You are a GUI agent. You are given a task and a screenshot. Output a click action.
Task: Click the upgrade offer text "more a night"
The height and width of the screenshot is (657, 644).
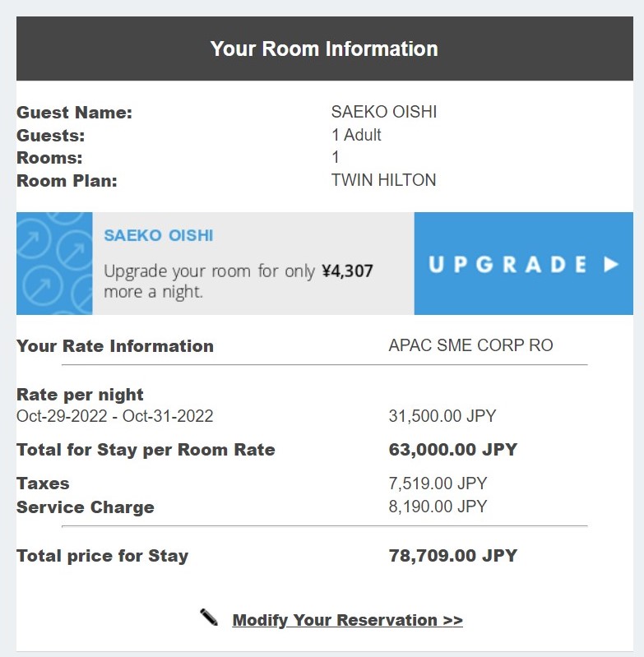153,292
